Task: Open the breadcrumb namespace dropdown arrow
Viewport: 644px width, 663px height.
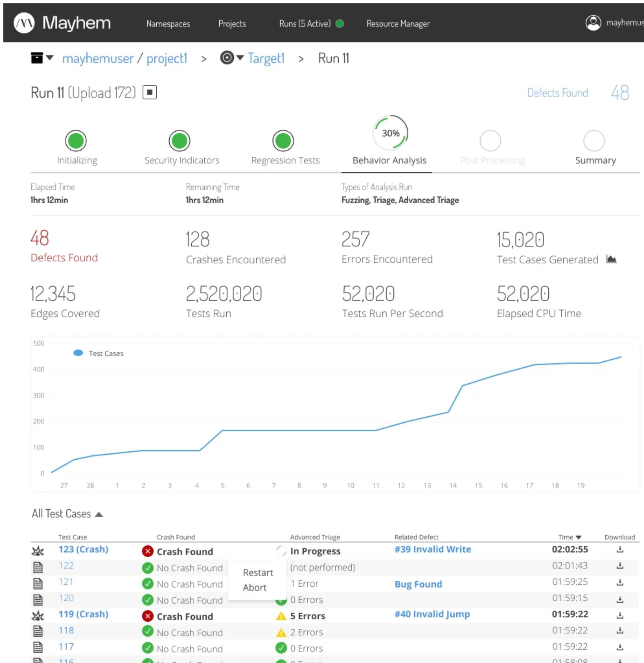Action: [x=49, y=58]
